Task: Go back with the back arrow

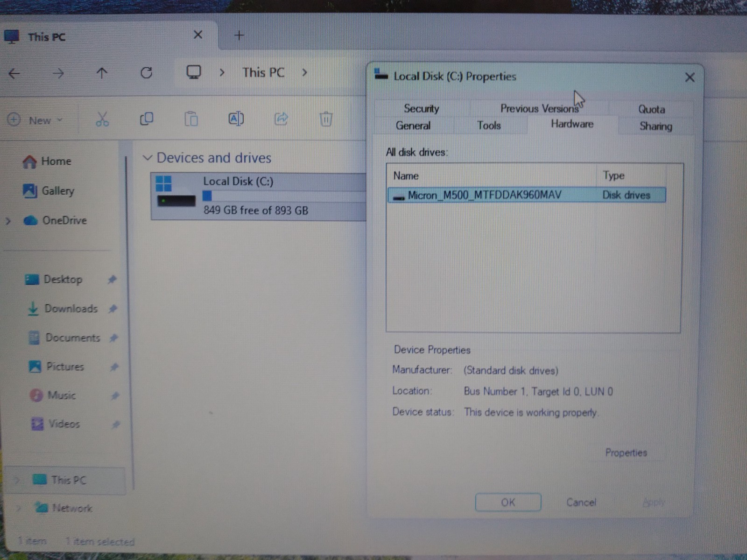Action: 14,73
